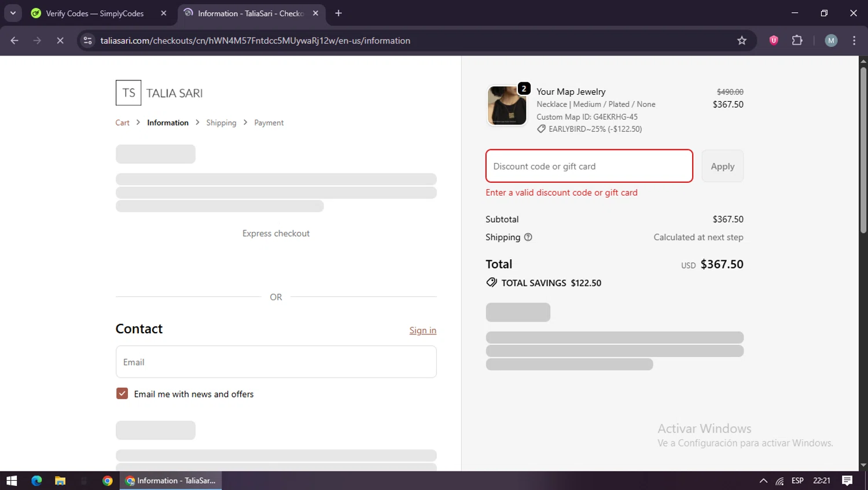Image resolution: width=868 pixels, height=490 pixels.
Task: Stop loading the page
Action: pos(60,40)
